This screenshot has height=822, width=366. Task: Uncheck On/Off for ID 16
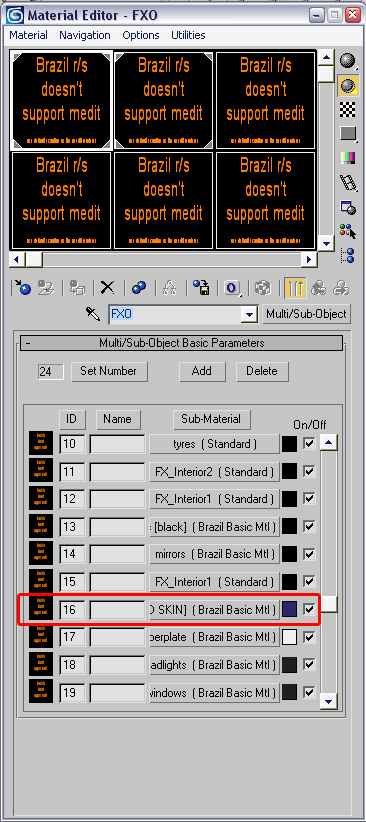click(309, 609)
